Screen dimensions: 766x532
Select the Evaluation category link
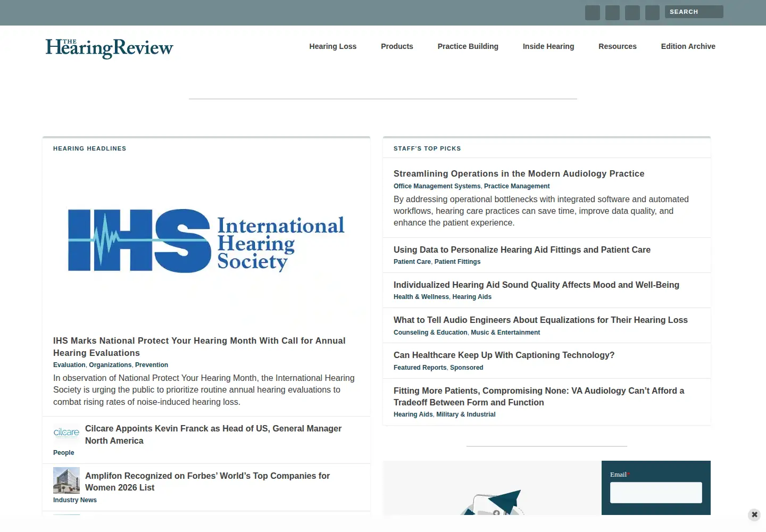coord(69,365)
